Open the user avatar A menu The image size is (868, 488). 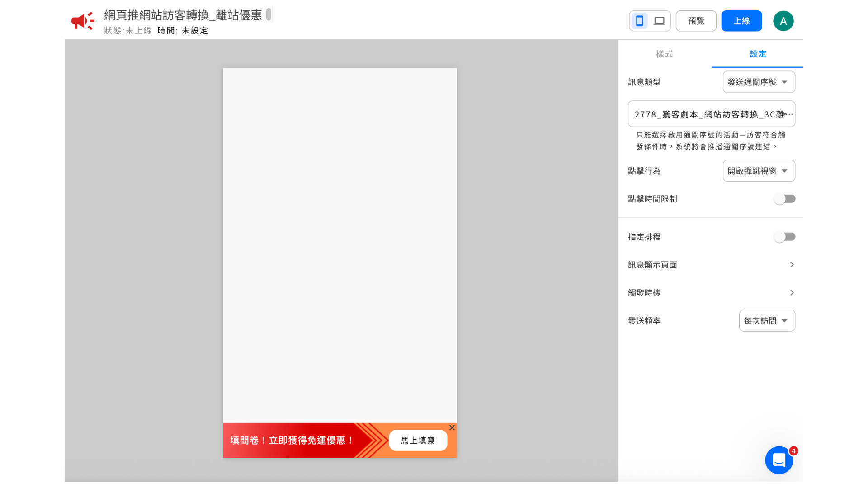(x=783, y=21)
